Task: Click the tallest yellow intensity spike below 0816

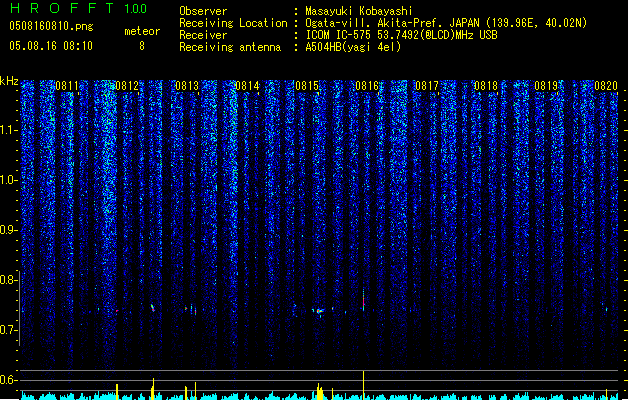Action: click(x=363, y=385)
